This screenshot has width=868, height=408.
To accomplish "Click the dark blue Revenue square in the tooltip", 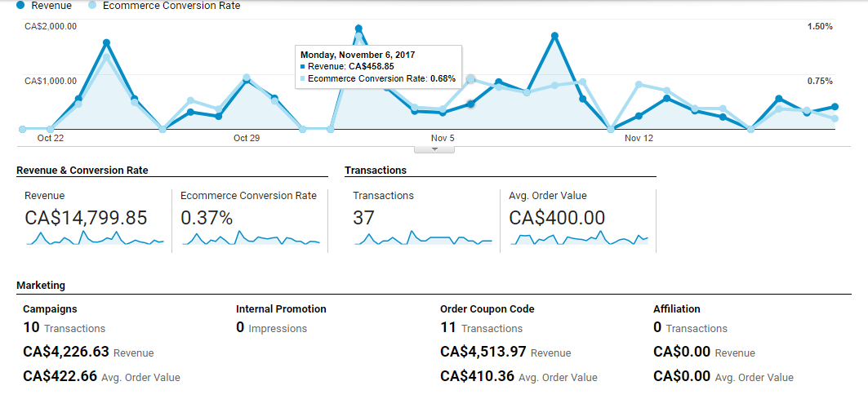I will pyautogui.click(x=304, y=67).
